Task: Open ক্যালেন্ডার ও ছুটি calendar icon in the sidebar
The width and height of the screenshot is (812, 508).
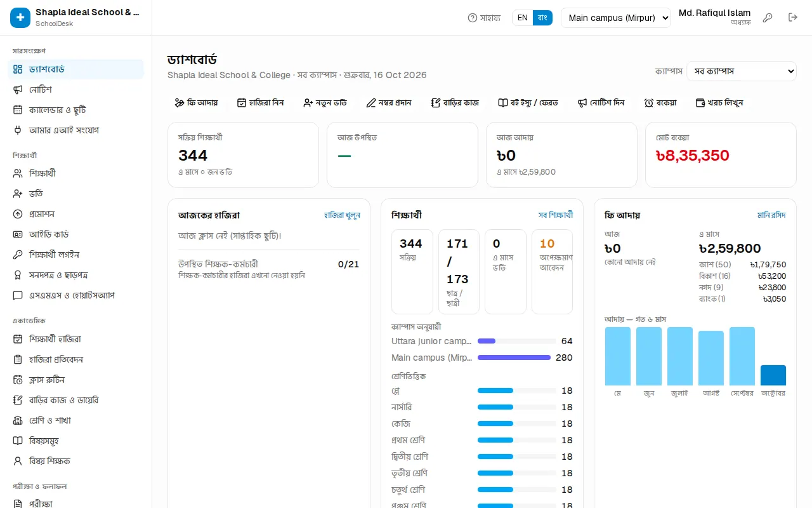Action: (x=18, y=110)
